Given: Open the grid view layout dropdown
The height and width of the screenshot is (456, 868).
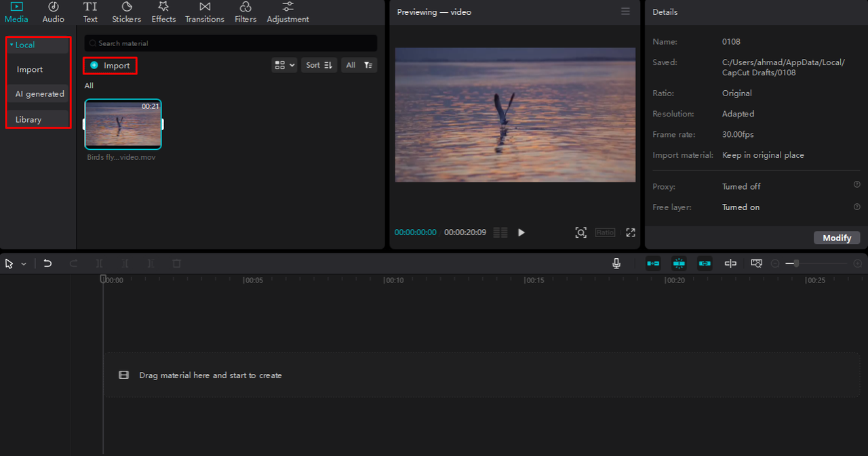Looking at the screenshot, I should (x=284, y=65).
